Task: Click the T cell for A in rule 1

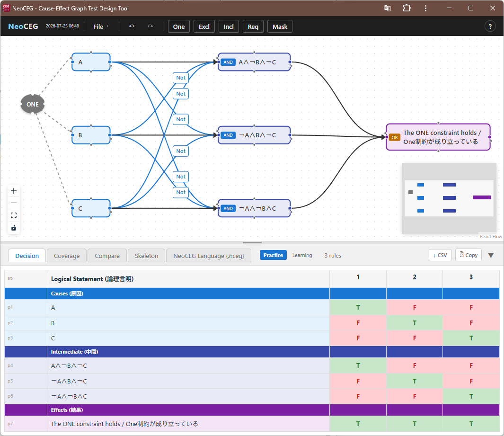Action: click(x=358, y=307)
